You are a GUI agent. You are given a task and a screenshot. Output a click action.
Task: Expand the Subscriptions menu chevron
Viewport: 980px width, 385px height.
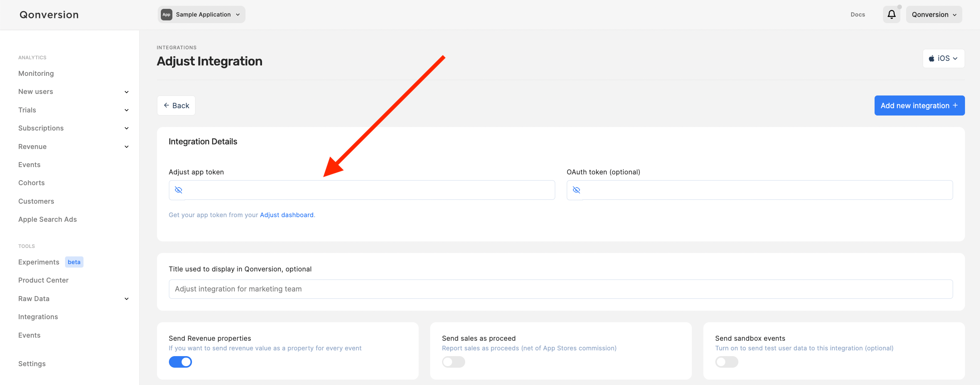tap(127, 128)
